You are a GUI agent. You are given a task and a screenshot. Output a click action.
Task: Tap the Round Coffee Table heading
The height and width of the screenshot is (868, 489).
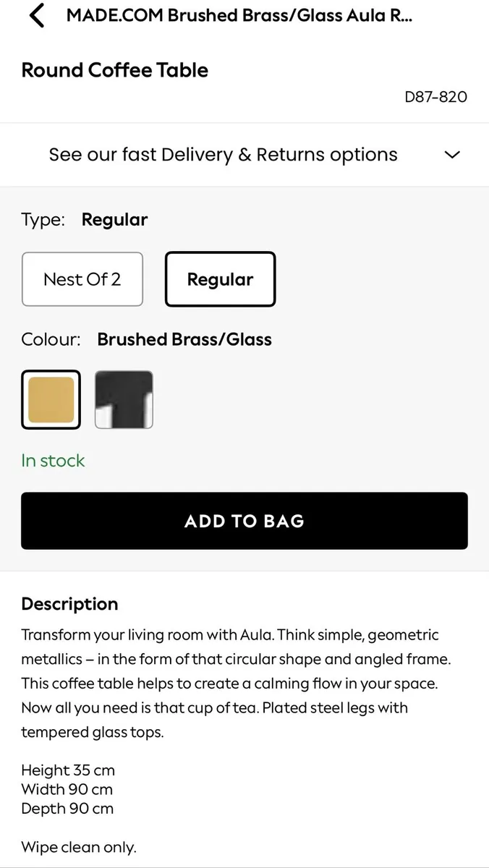tap(115, 70)
